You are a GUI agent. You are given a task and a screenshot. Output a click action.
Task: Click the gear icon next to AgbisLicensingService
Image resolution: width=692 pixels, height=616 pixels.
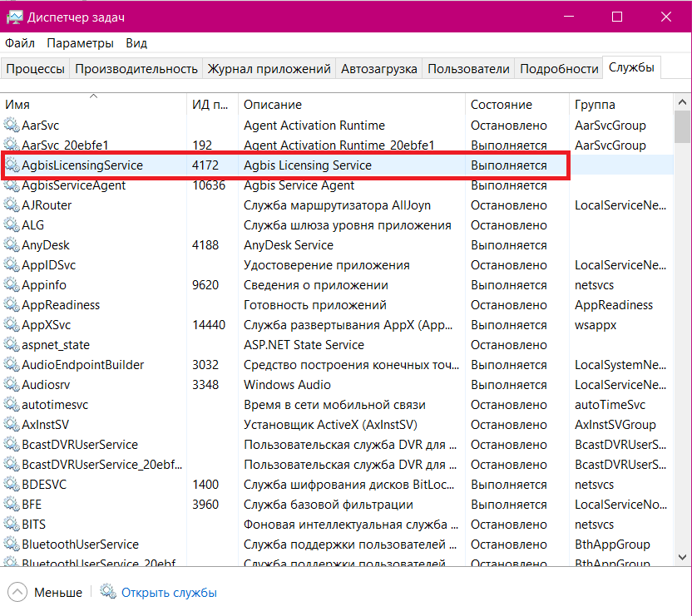coord(12,165)
